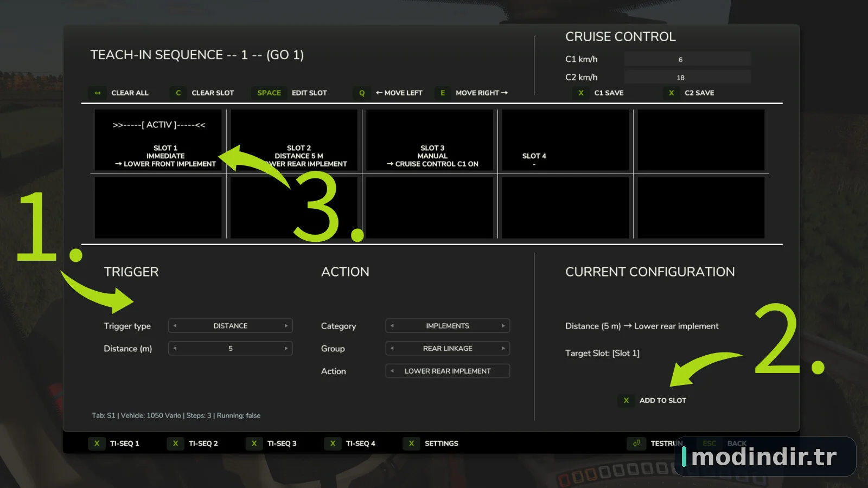Open the TI-SEQ 3 tab
The height and width of the screenshot is (488, 868).
click(272, 443)
